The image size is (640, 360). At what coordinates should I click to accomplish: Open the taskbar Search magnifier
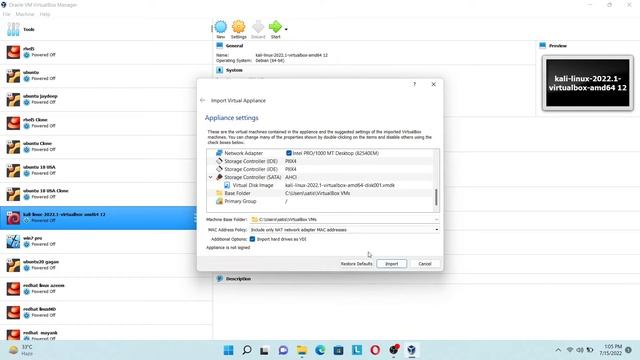click(x=247, y=350)
